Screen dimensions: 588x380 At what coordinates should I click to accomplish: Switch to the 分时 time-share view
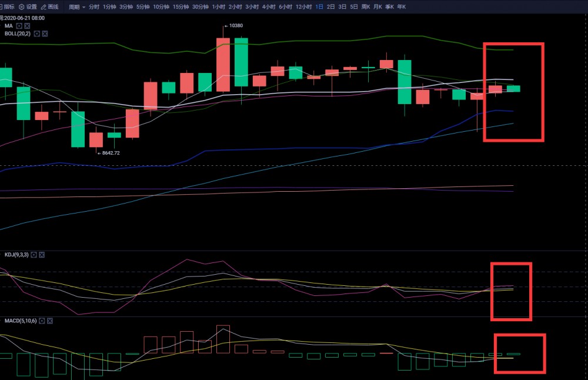pos(94,7)
